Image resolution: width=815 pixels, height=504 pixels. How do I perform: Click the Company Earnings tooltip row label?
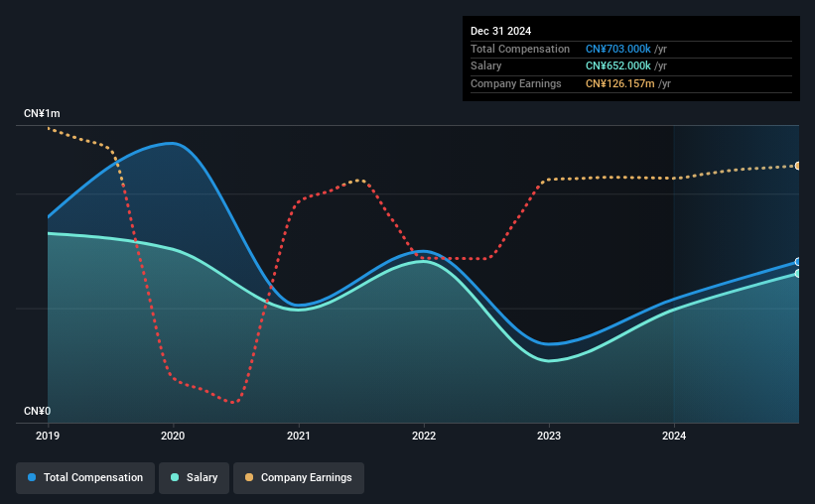tap(515, 83)
